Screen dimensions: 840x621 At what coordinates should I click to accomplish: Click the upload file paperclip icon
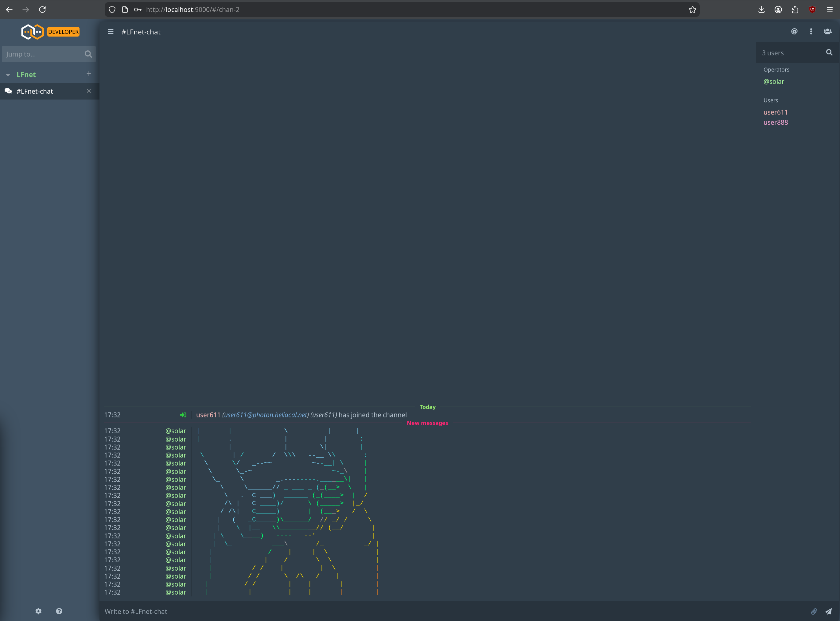814,611
